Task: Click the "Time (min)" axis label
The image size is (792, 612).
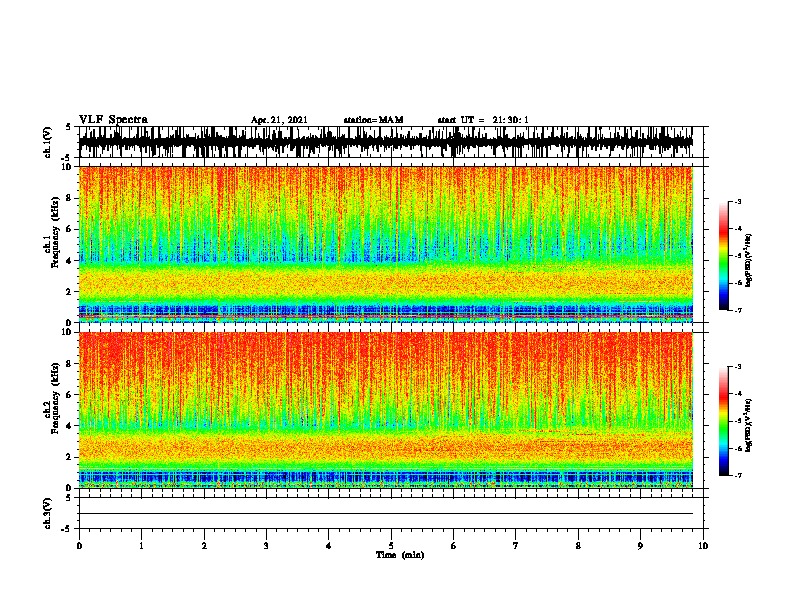Action: pos(400,555)
